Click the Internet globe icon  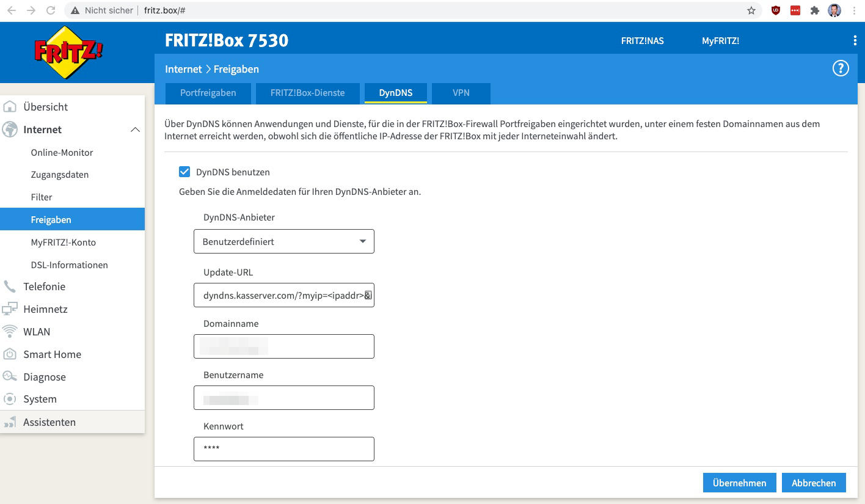click(10, 130)
